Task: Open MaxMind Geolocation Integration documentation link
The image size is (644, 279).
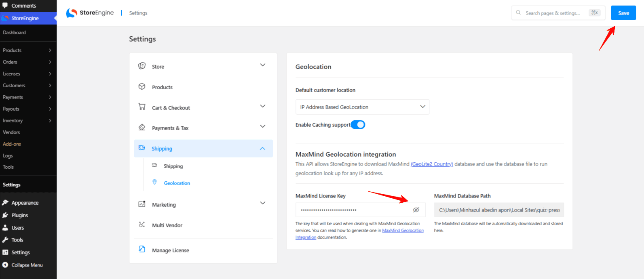Action: [403, 231]
